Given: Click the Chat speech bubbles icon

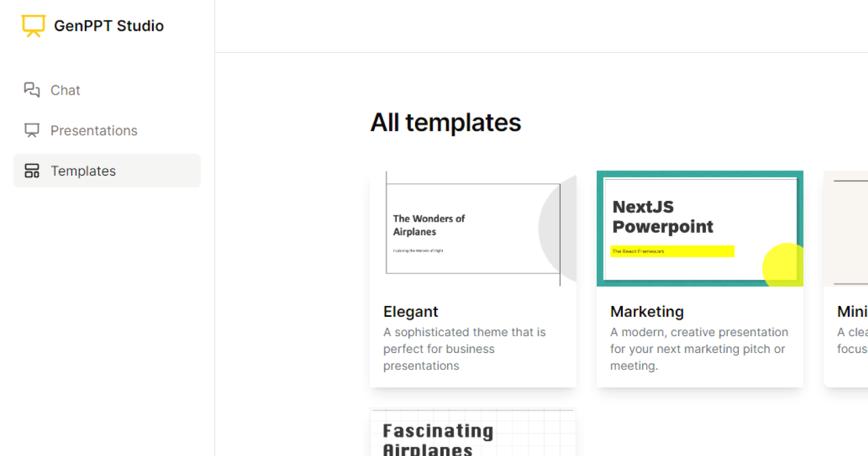Looking at the screenshot, I should coord(32,90).
